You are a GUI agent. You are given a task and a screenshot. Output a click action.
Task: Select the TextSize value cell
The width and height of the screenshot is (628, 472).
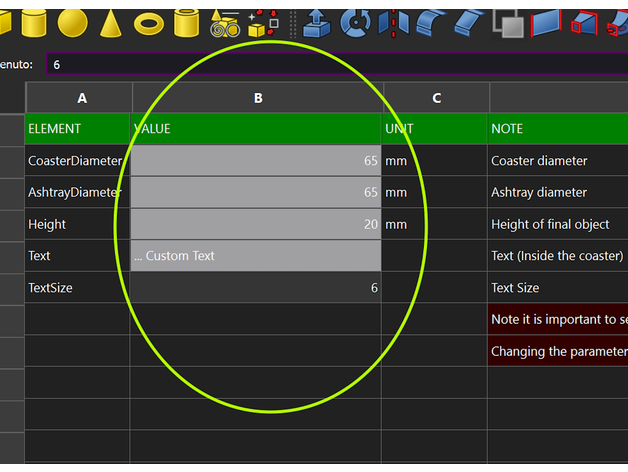[256, 288]
